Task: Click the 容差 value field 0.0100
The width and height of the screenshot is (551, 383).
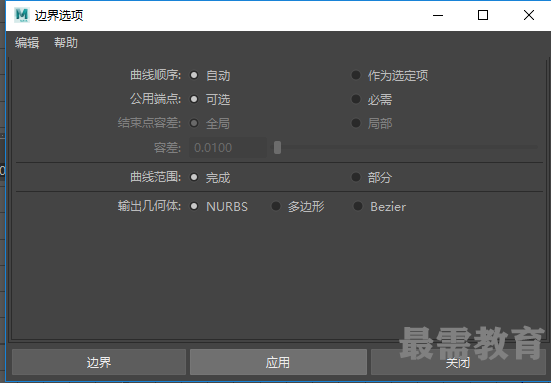Action: tap(228, 148)
